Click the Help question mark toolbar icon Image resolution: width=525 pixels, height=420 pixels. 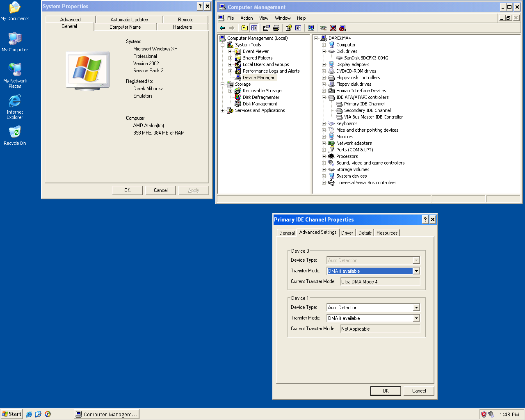[x=288, y=28]
